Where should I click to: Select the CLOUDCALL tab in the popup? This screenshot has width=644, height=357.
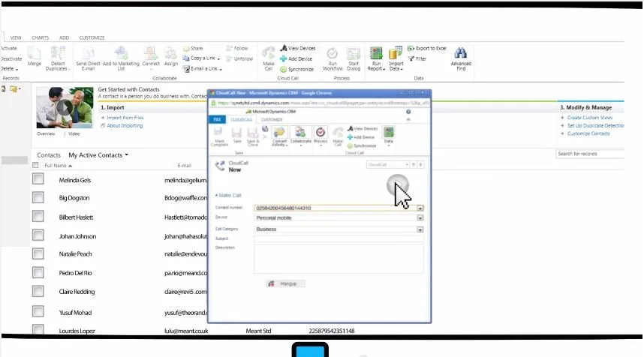click(x=242, y=119)
